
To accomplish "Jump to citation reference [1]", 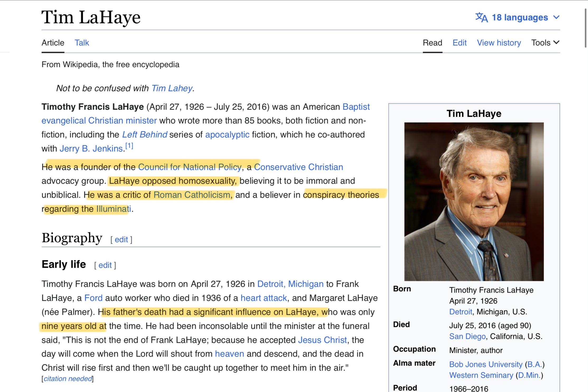I will pos(129,146).
